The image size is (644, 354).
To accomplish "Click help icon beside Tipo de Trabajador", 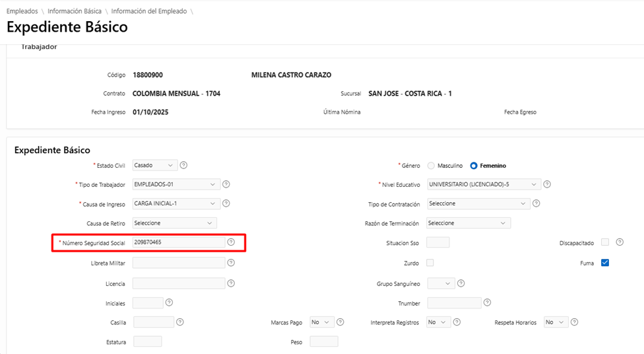I will (x=226, y=184).
